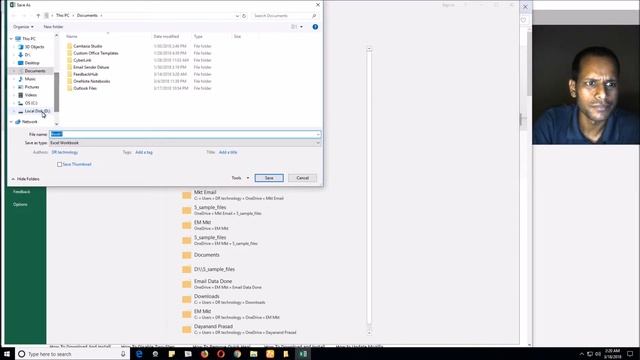Open the OneNote Notebooks folder
The width and height of the screenshot is (640, 360).
point(91,81)
